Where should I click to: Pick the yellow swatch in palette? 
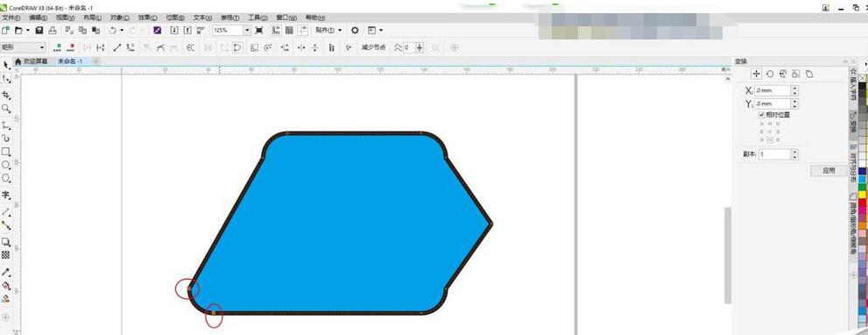click(x=862, y=195)
